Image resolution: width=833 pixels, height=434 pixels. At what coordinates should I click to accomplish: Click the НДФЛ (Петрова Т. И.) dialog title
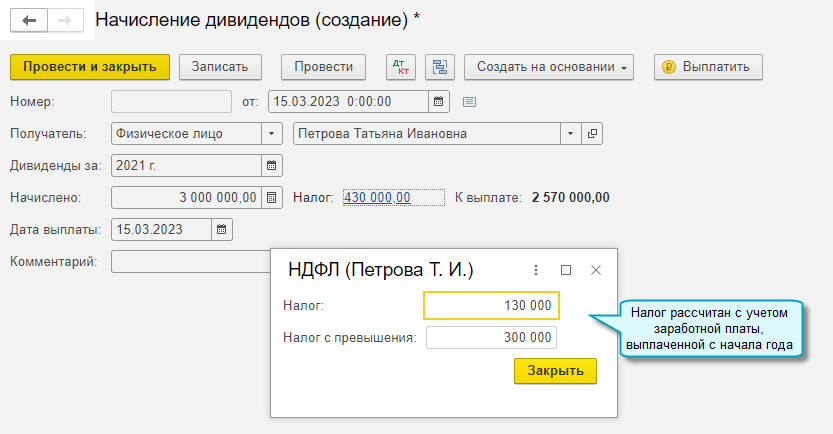click(380, 270)
